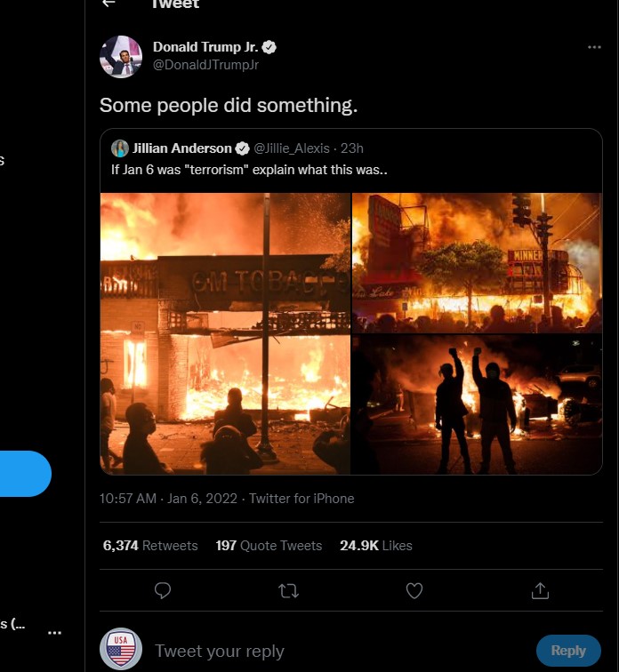Click the back arrow icon
Viewport: 619px width, 672px height.
(x=109, y=4)
